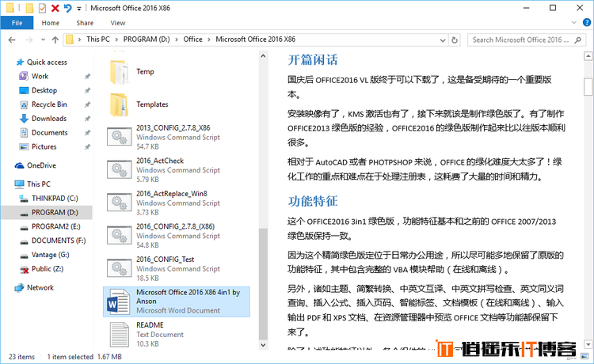Expand the ribbon using the chevron

click(574, 23)
